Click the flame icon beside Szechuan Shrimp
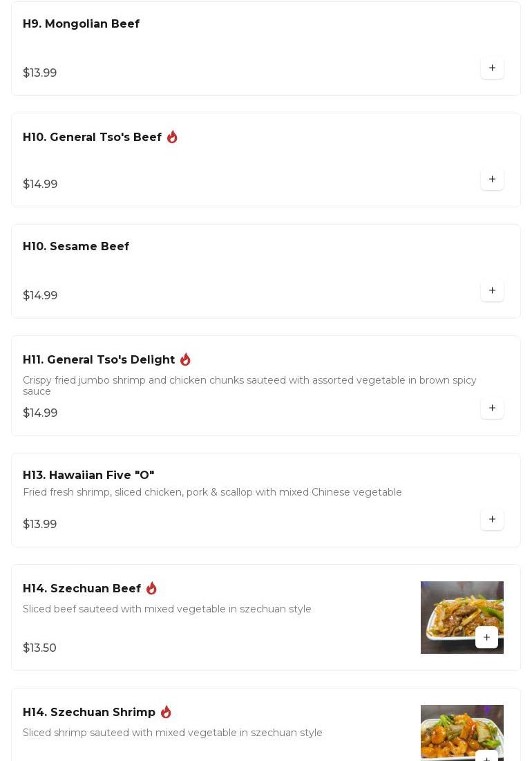This screenshot has width=532, height=761. (166, 712)
